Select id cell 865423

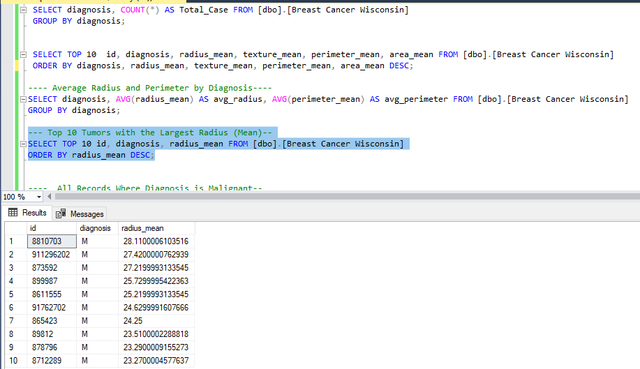click(x=52, y=321)
